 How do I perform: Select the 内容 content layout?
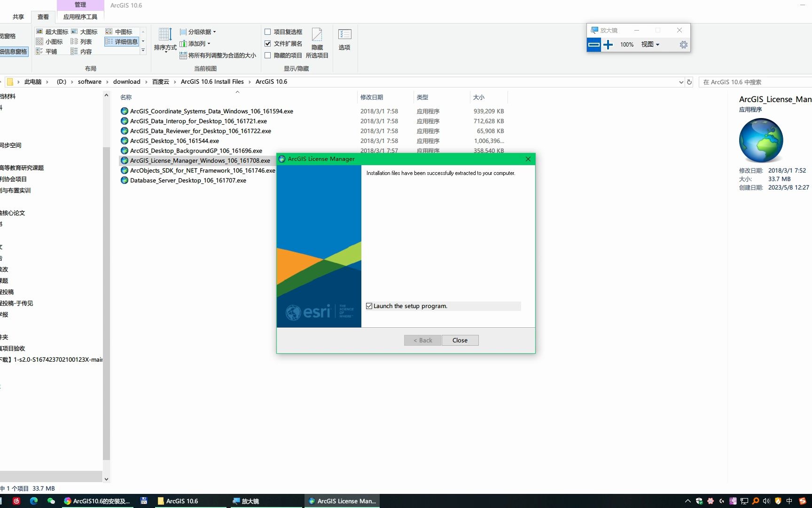tap(81, 51)
